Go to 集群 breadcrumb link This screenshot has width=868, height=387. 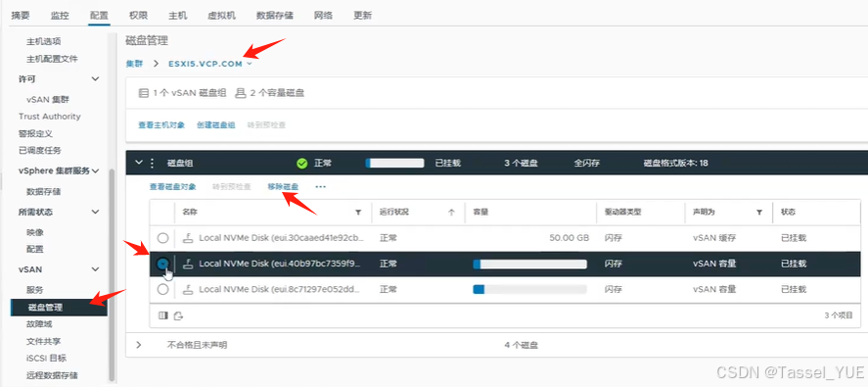(x=134, y=64)
